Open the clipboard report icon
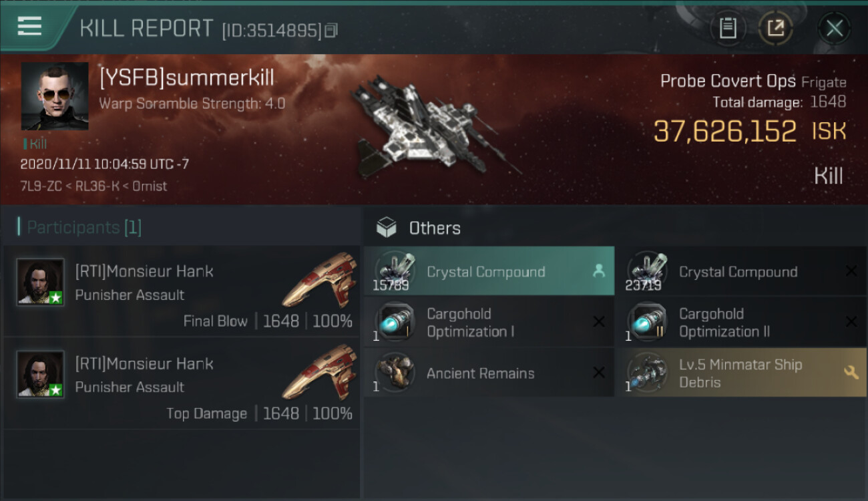The height and width of the screenshot is (501, 868). click(x=728, y=28)
